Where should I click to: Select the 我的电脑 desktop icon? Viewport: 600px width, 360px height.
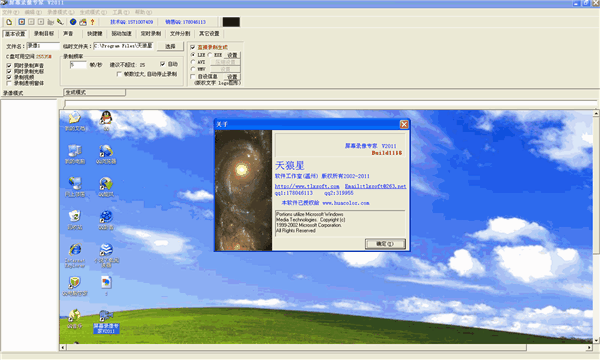pos(75,154)
